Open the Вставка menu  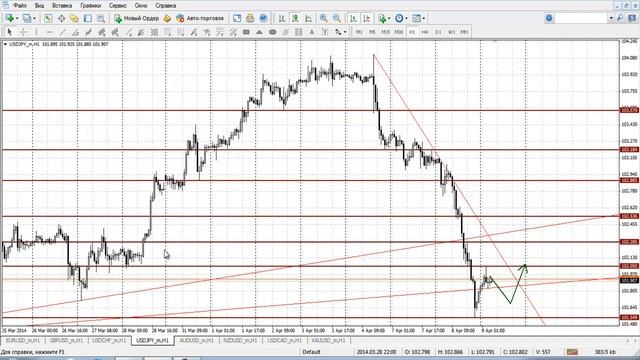(x=62, y=6)
